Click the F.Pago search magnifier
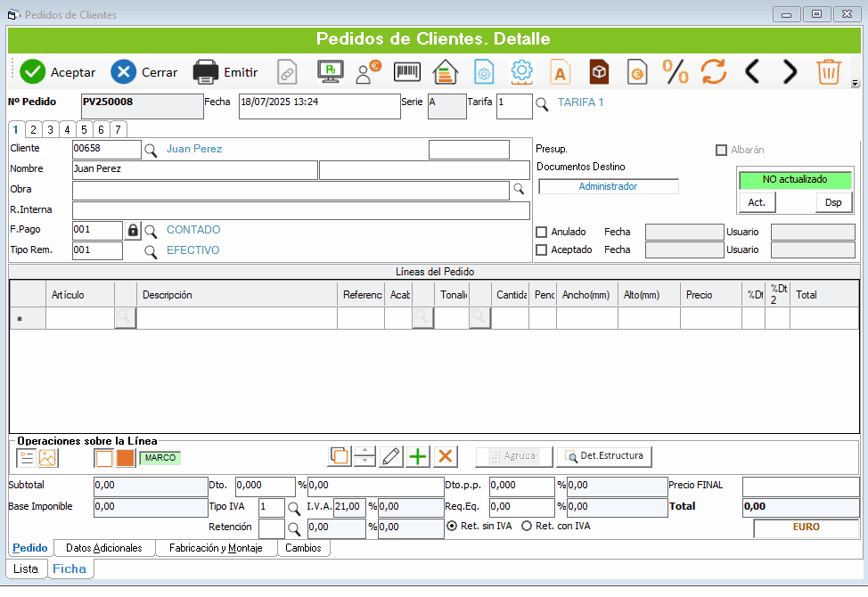Image resolution: width=868 pixels, height=597 pixels. pyautogui.click(x=151, y=231)
